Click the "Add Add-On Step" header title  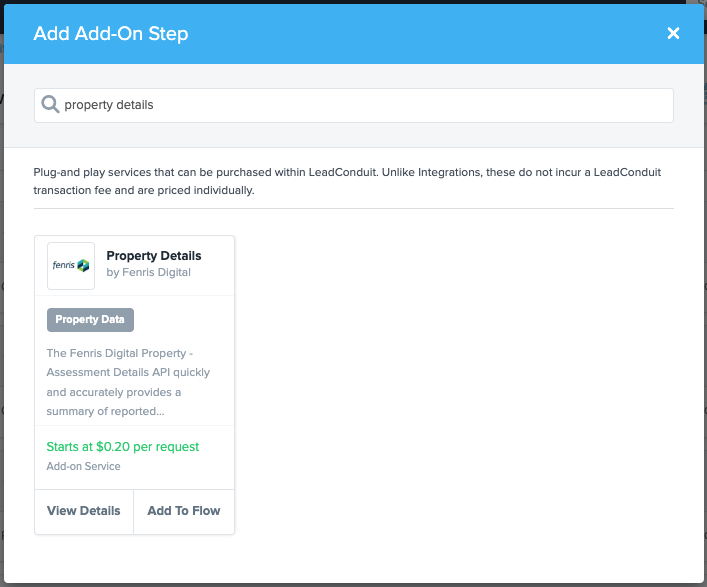pyautogui.click(x=111, y=34)
